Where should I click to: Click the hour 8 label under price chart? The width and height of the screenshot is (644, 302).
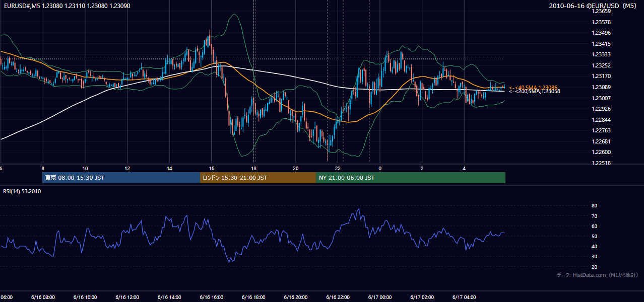[x=43, y=168]
